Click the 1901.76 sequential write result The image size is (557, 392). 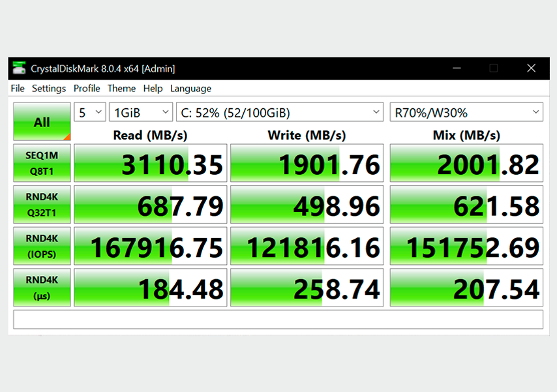pos(307,163)
